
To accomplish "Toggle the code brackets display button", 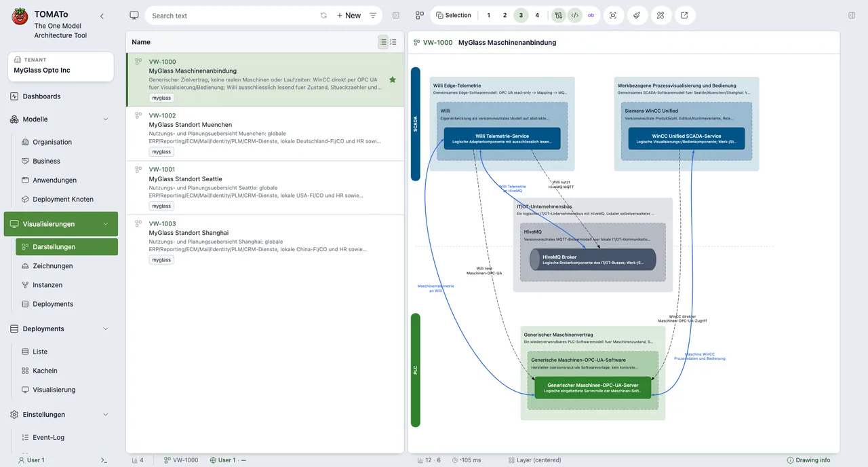I will [x=575, y=16].
